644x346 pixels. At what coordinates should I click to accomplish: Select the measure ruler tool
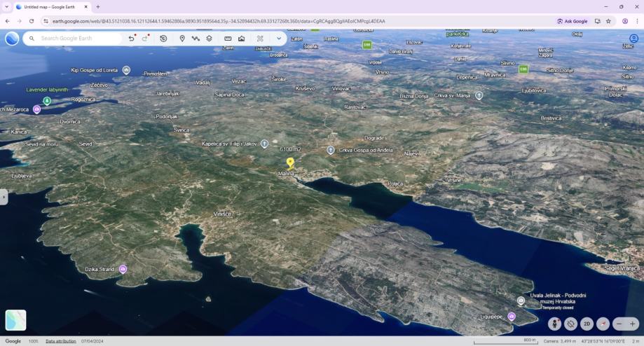click(228, 39)
